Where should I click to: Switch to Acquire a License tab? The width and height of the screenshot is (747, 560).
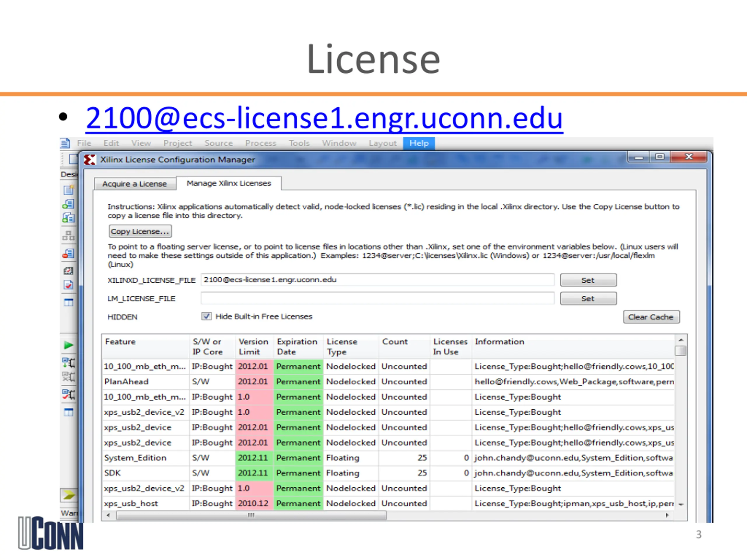coord(135,184)
